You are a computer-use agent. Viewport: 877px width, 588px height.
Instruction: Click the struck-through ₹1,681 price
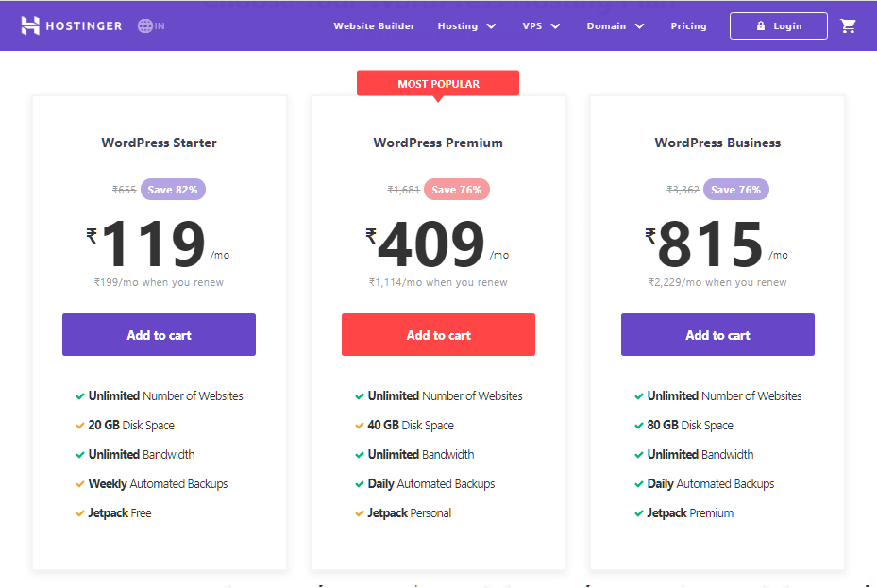pos(403,190)
